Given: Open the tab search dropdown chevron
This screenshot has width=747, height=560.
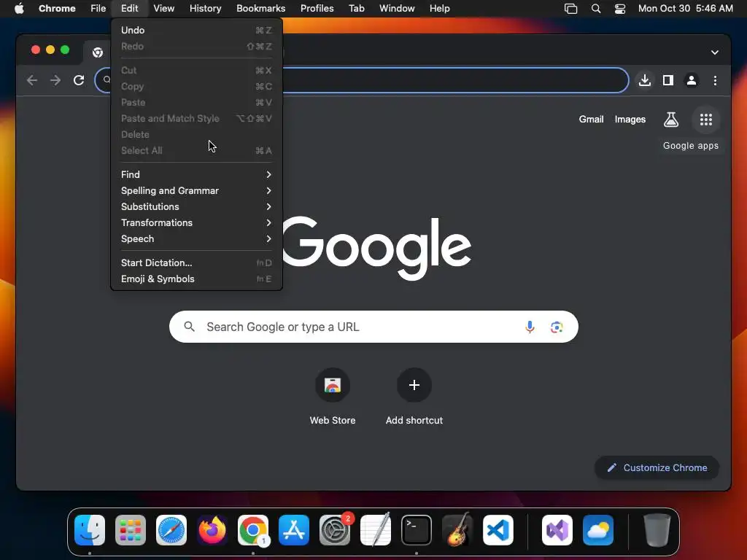Looking at the screenshot, I should point(715,52).
